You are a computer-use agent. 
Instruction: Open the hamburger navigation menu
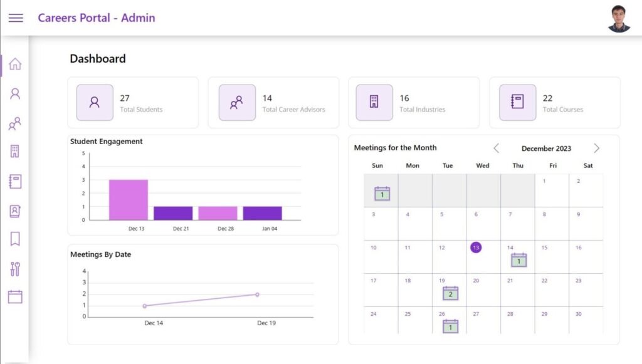tap(16, 18)
